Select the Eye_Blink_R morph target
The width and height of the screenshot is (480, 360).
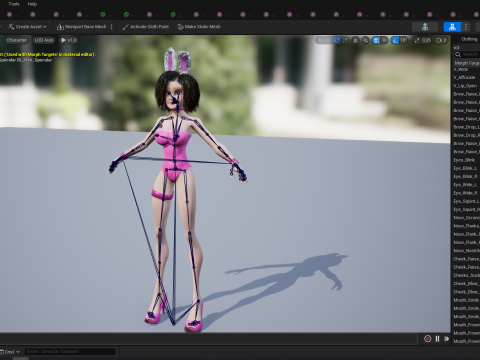pos(467,176)
